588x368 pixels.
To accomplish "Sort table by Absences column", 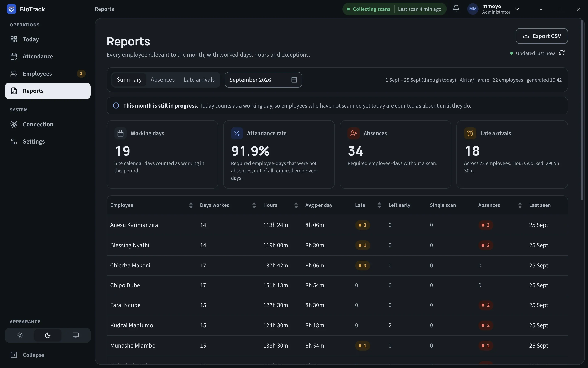I will tap(520, 205).
